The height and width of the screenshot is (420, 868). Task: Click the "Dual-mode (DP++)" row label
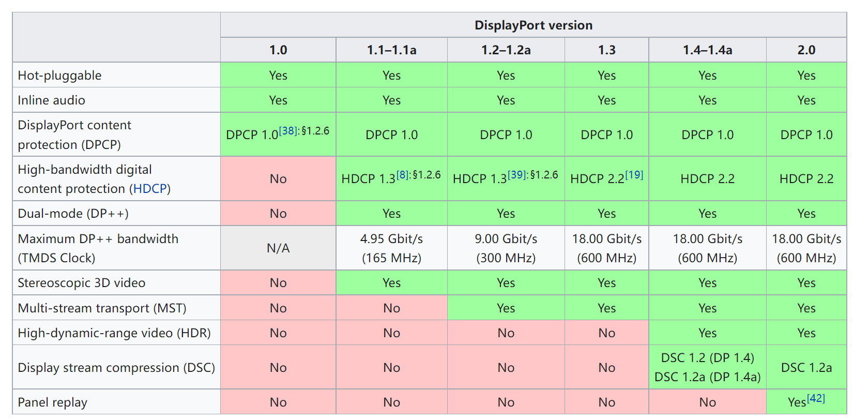[73, 214]
